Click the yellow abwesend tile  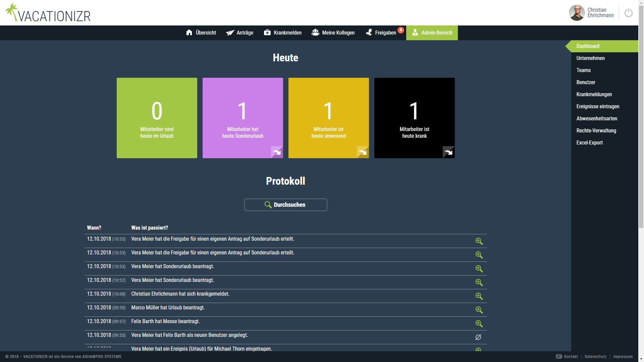(329, 118)
